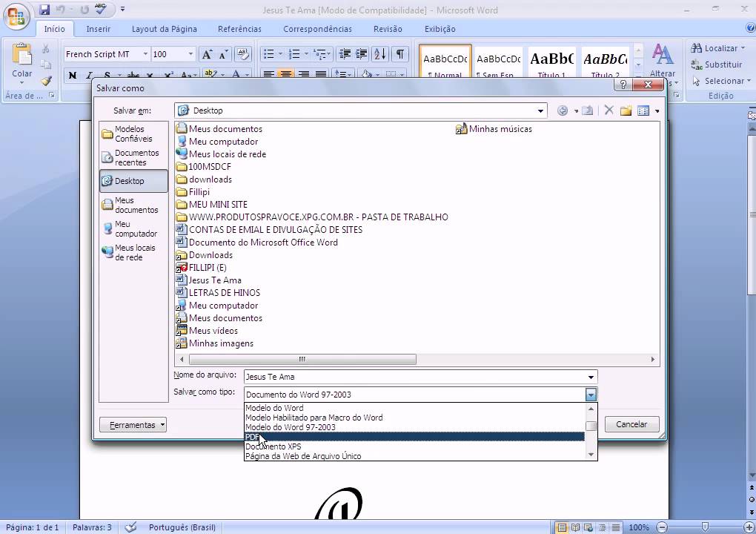The image size is (756, 534).
Task: Open the font size dropdown showing 100
Action: tap(191, 54)
